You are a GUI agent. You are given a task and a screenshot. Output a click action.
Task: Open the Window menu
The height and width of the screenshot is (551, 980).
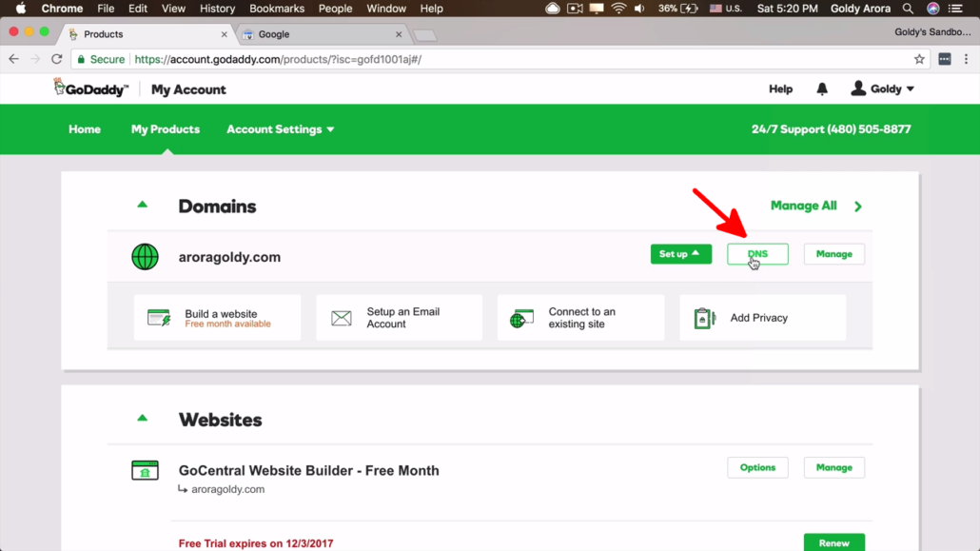pos(385,9)
